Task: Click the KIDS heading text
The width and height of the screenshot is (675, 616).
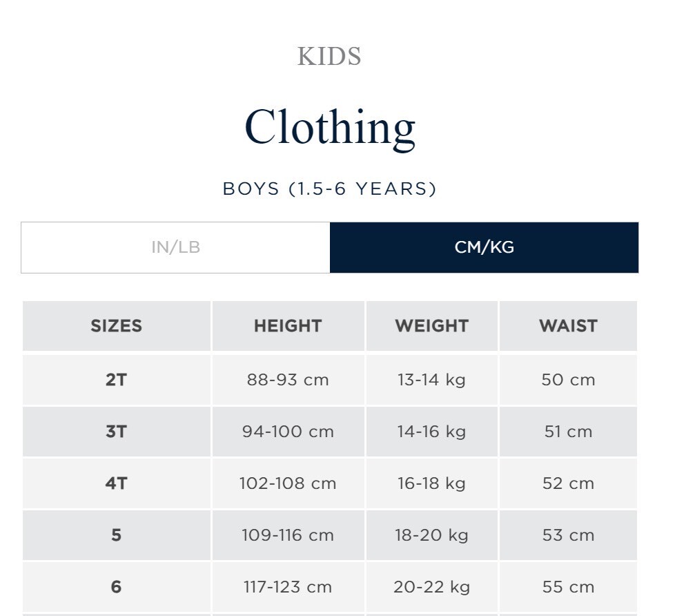Action: [x=329, y=57]
